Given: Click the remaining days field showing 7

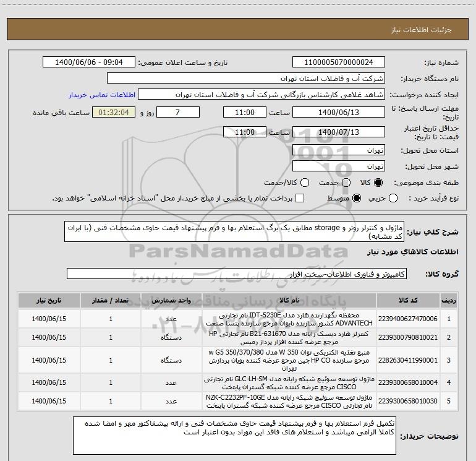Looking at the screenshot, I should coord(178,112).
